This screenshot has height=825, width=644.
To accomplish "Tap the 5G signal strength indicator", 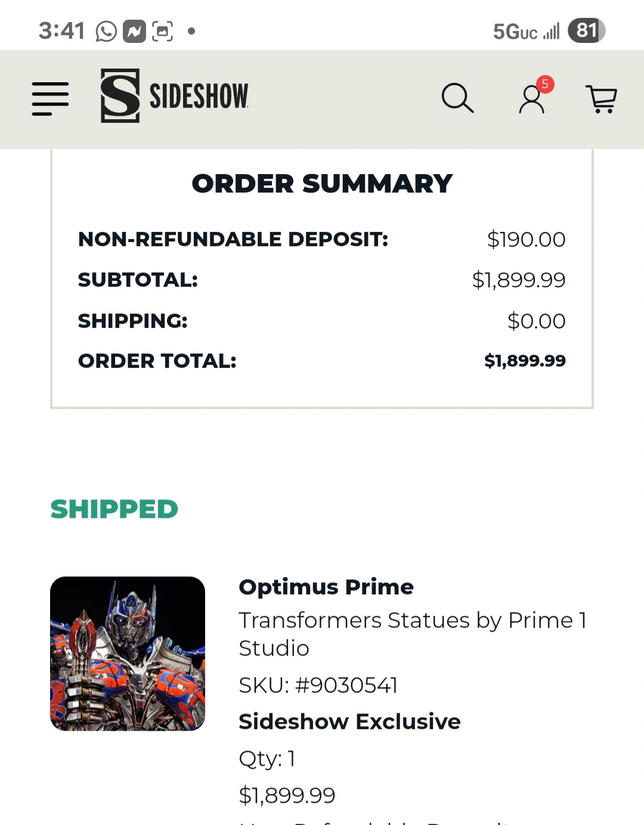I will (526, 31).
